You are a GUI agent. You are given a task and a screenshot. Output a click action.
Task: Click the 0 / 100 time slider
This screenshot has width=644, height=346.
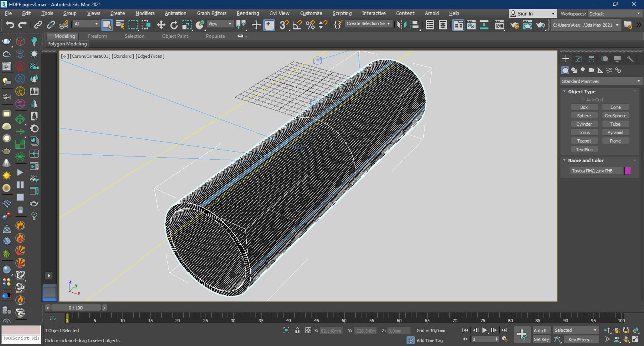pos(76,308)
